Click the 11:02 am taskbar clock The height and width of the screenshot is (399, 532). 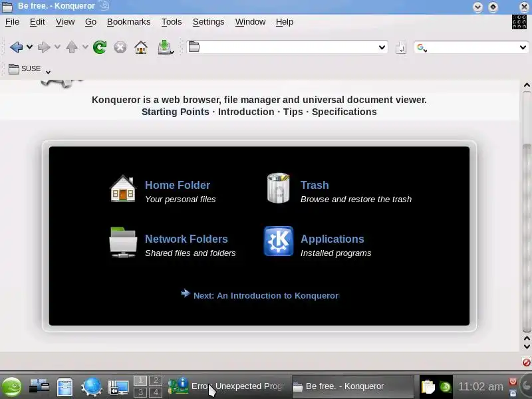(480, 386)
